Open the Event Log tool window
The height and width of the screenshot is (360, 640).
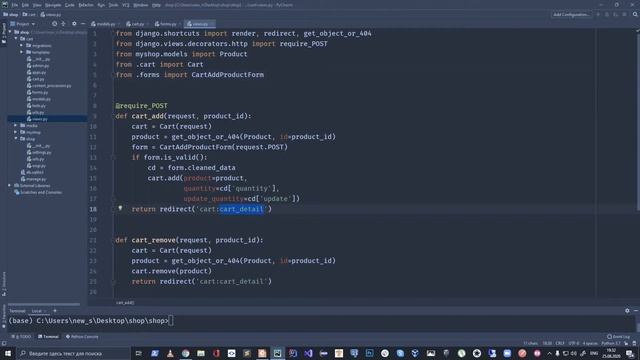point(618,337)
